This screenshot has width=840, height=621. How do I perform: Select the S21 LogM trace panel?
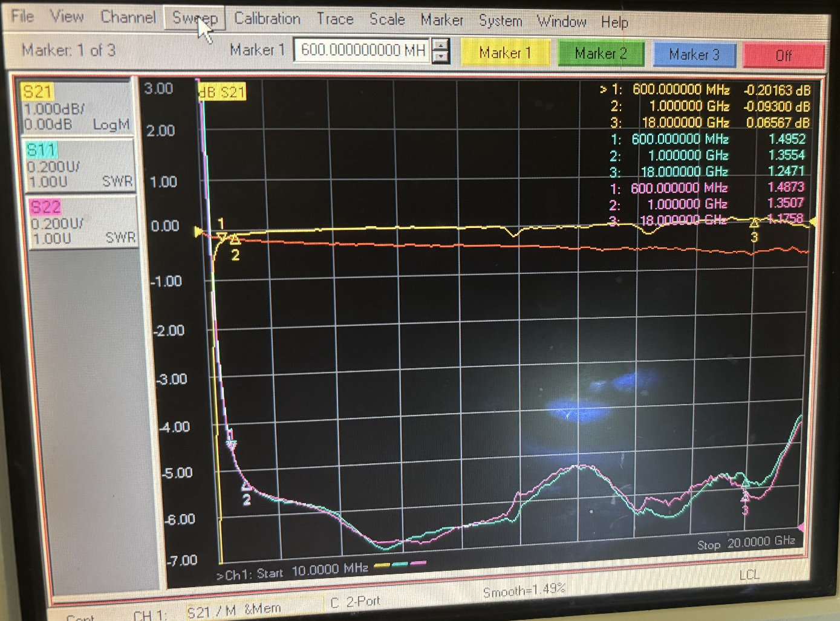76,108
